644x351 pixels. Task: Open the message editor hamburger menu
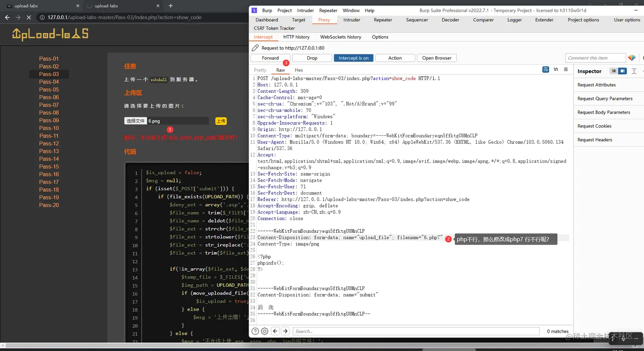point(566,69)
